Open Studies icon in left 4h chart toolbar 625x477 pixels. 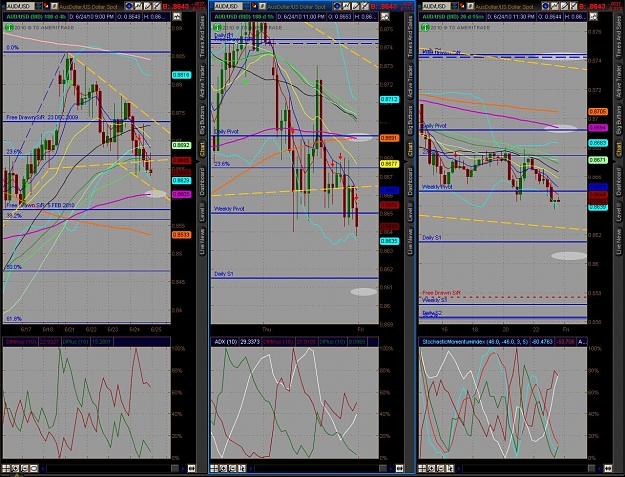pos(138,6)
